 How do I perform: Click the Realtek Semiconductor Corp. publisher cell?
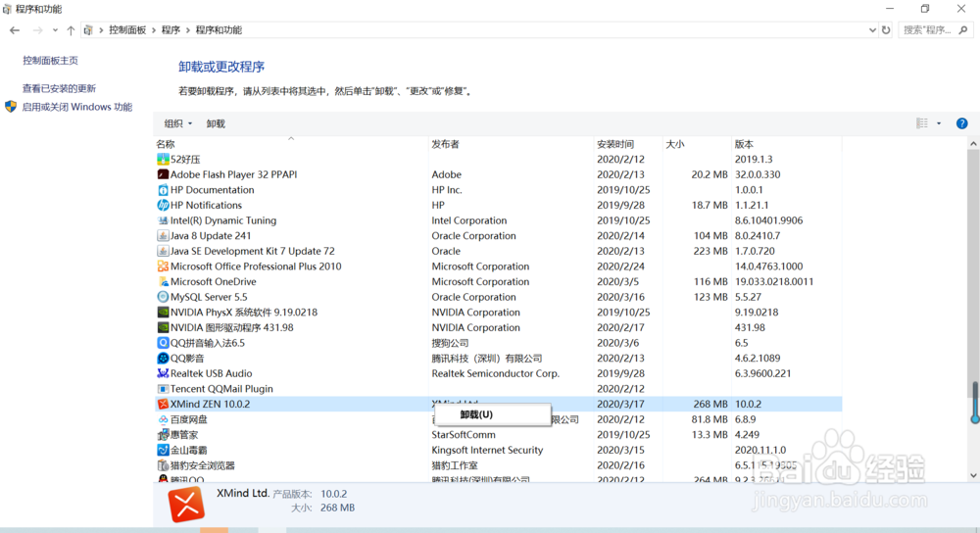pos(496,373)
